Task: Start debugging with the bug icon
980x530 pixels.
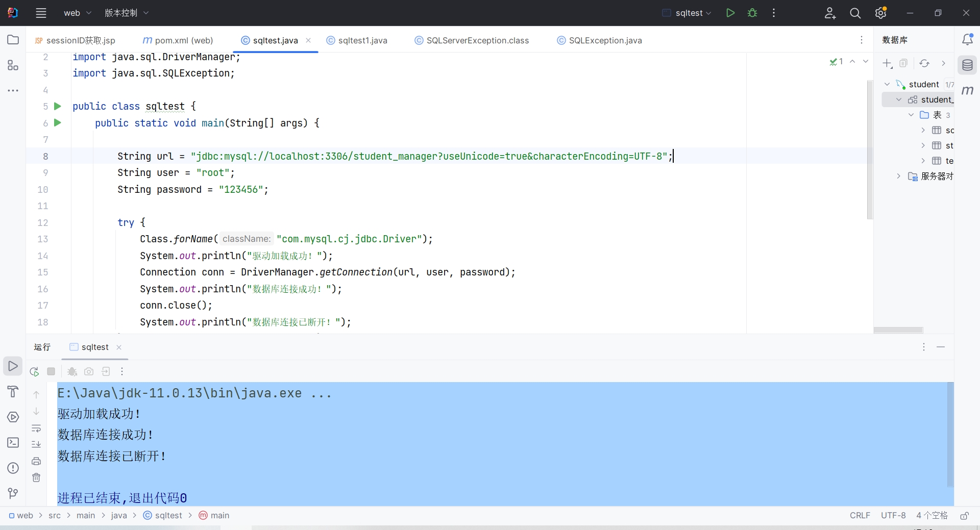Action: (752, 13)
